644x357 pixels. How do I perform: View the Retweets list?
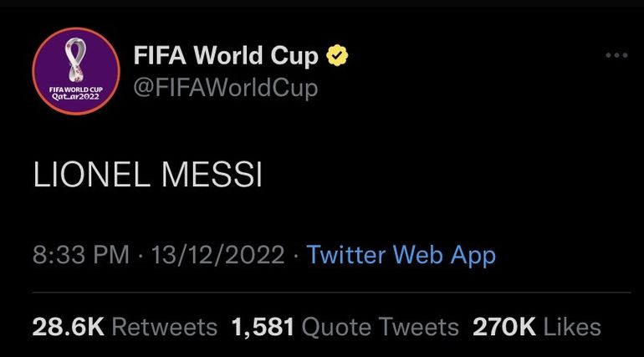(x=164, y=327)
